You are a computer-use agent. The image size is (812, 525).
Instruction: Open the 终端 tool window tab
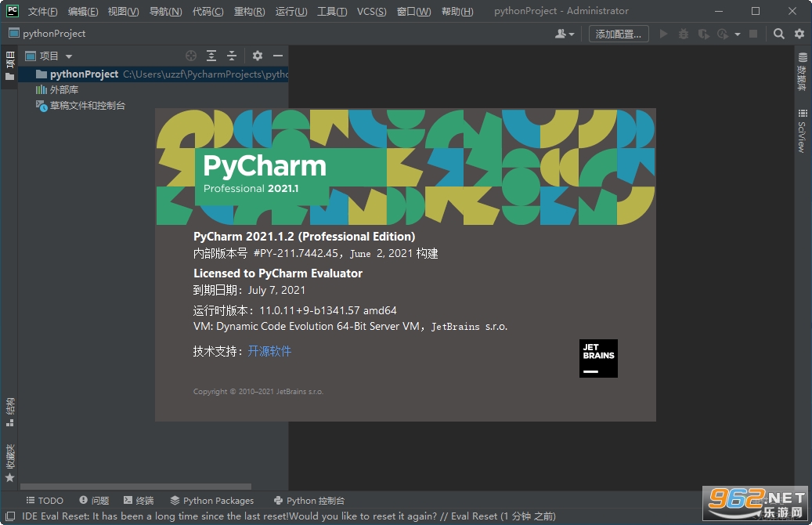click(x=139, y=500)
